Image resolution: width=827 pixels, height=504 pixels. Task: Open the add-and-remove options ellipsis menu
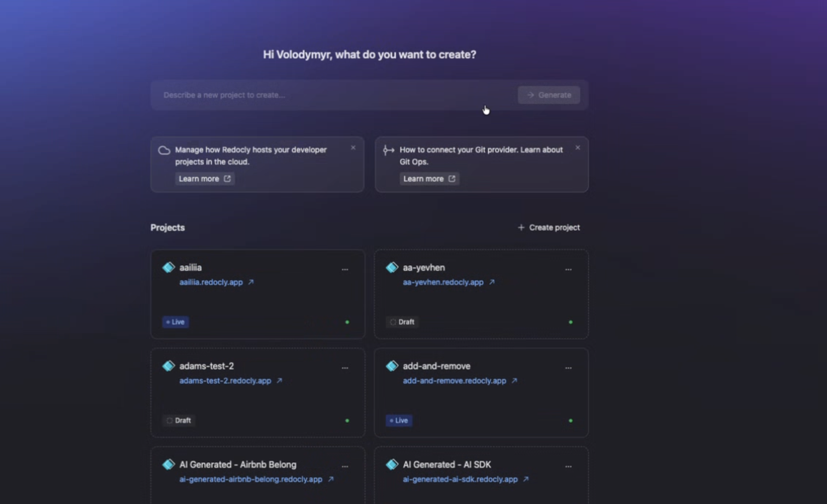point(568,368)
